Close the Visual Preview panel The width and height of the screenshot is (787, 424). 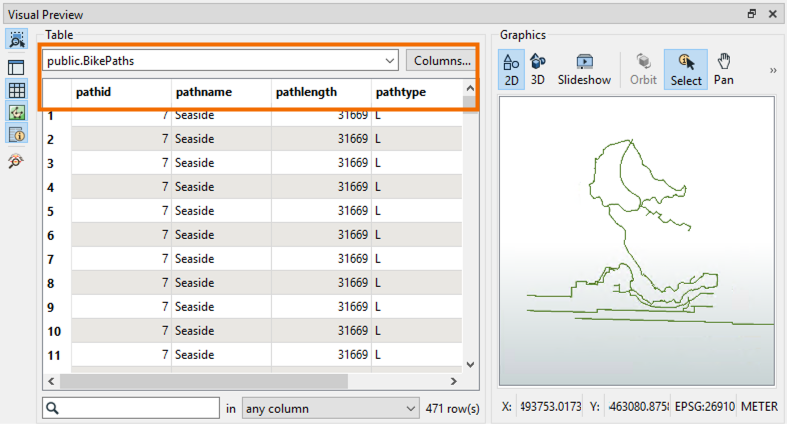click(x=773, y=14)
